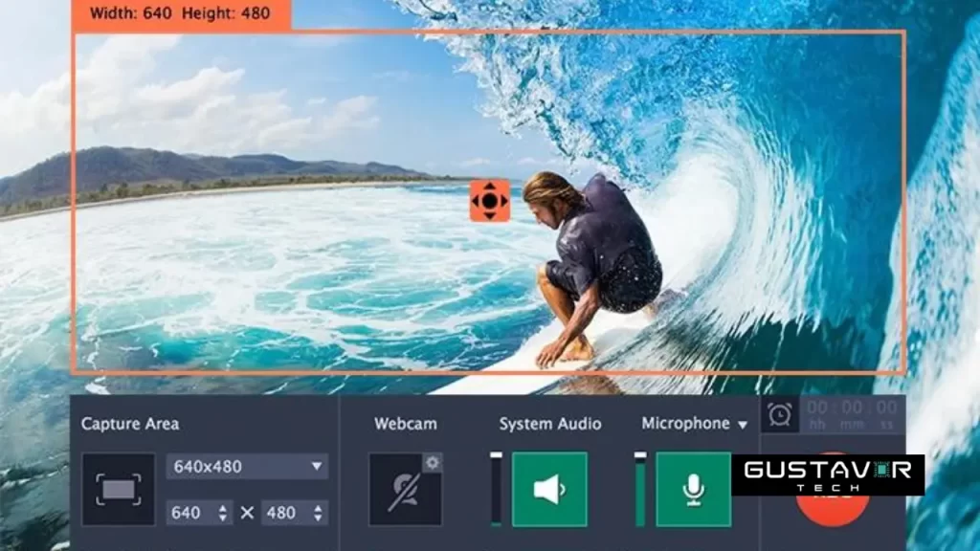This screenshot has height=551, width=980.
Task: Increase width using the 640 stepper arrows
Action: coord(222,511)
